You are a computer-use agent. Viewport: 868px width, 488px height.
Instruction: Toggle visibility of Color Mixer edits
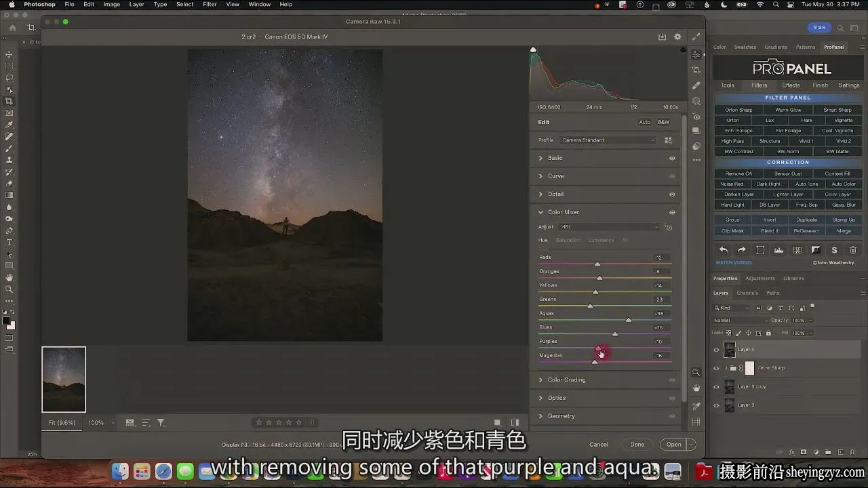(672, 212)
